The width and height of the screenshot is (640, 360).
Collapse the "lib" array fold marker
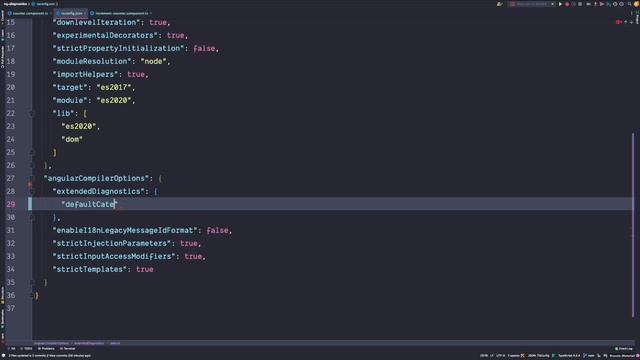click(31, 113)
